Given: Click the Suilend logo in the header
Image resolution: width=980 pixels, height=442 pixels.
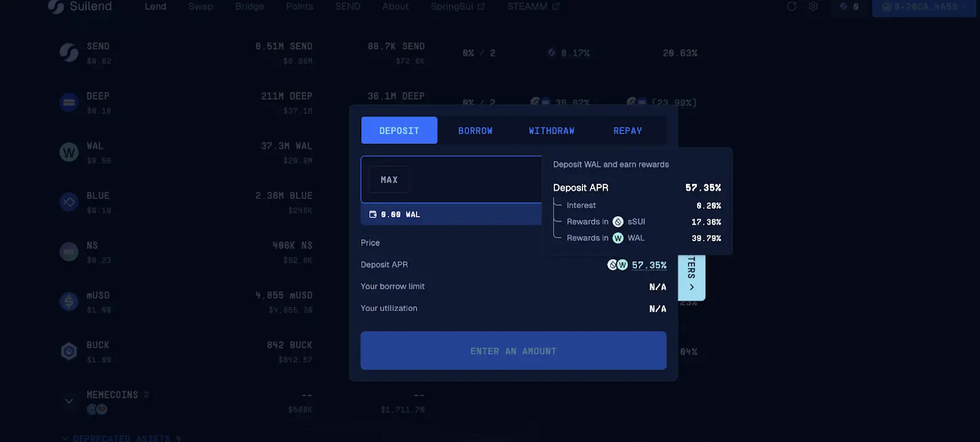Looking at the screenshot, I should click(x=80, y=6).
